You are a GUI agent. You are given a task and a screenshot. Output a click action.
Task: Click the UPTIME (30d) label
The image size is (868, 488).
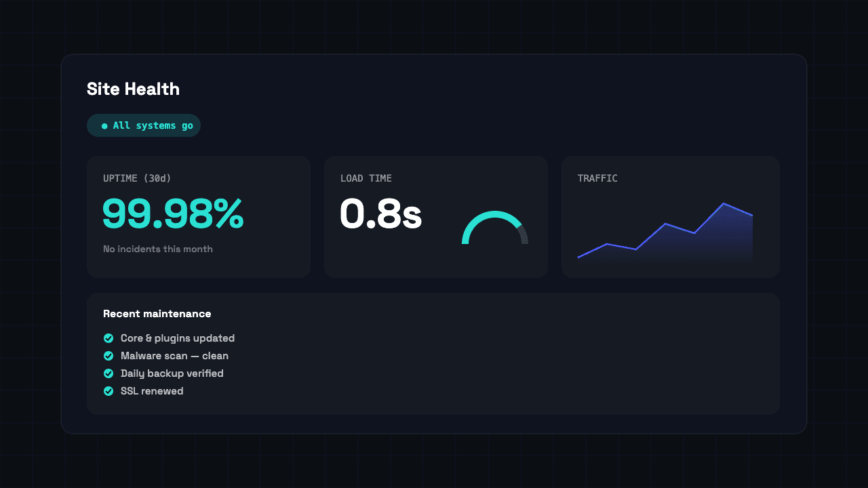point(137,178)
